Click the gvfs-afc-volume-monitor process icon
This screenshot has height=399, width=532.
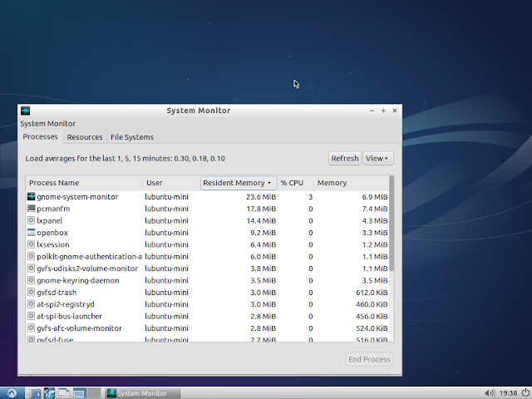31,328
